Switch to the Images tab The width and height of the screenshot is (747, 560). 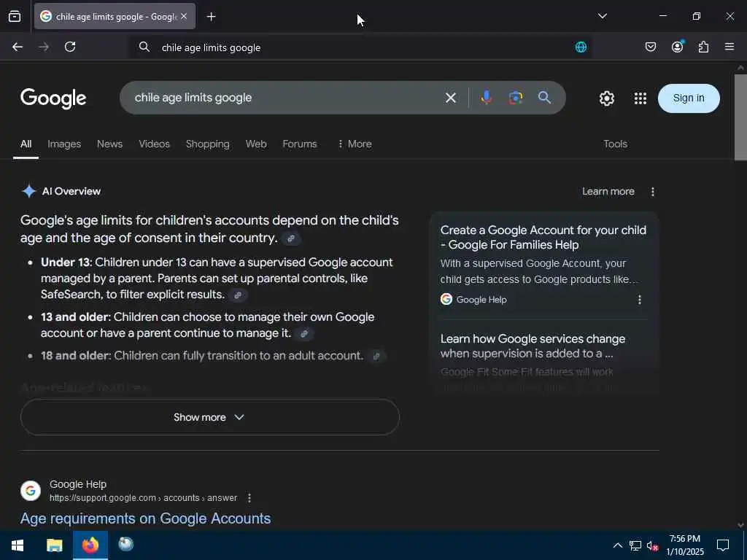64,144
